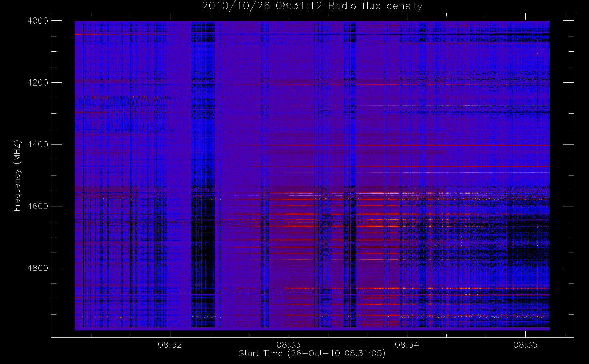Click the 4400 frequency axis label
Image resolution: width=589 pixels, height=364 pixels.
click(38, 145)
